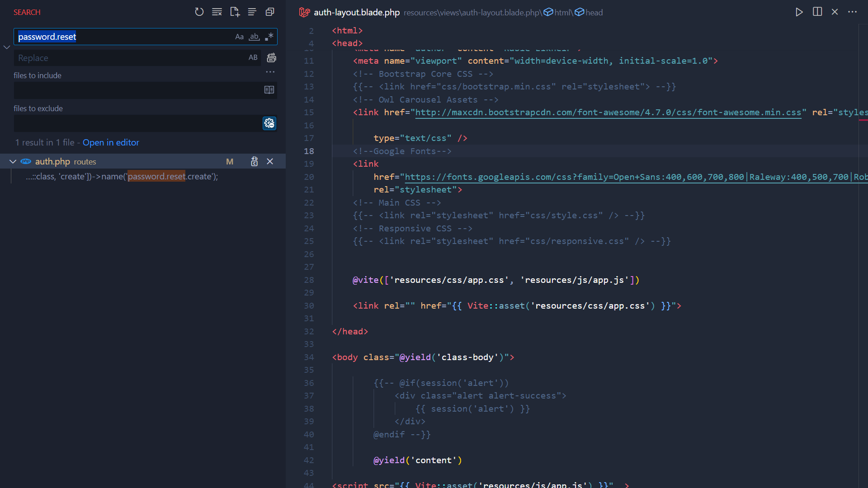Screen dimensions: 868x488
Task: Open the Google Fonts URL link
Action: point(636,177)
